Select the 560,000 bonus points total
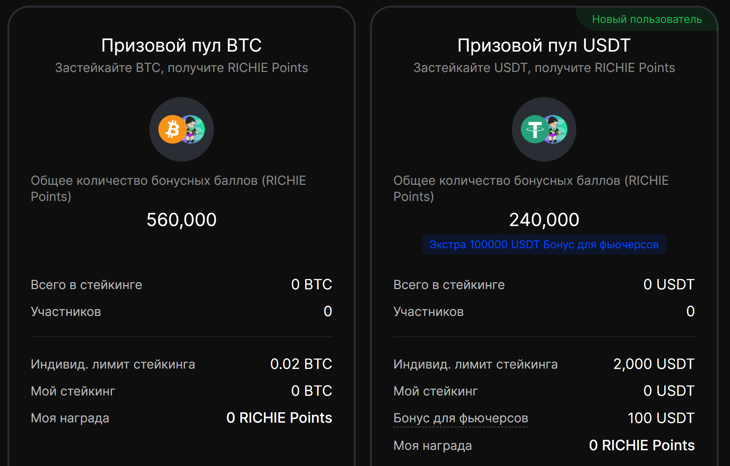 coord(181,220)
